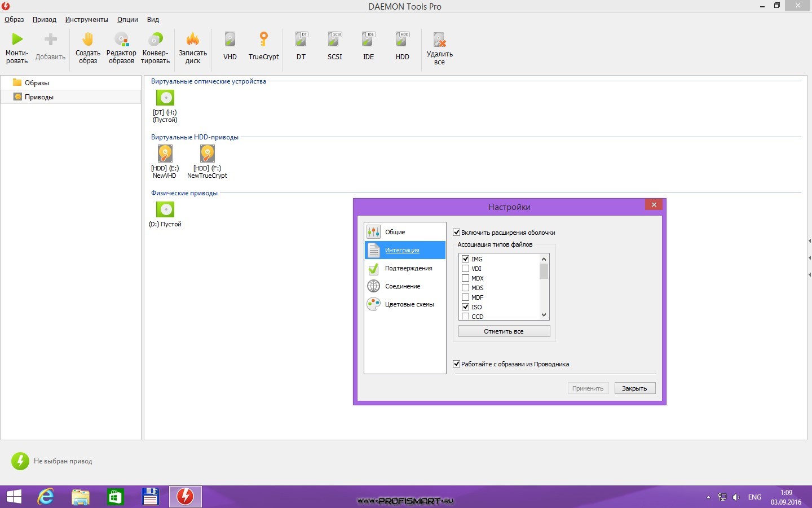Open the Инструменты menu

[86, 19]
